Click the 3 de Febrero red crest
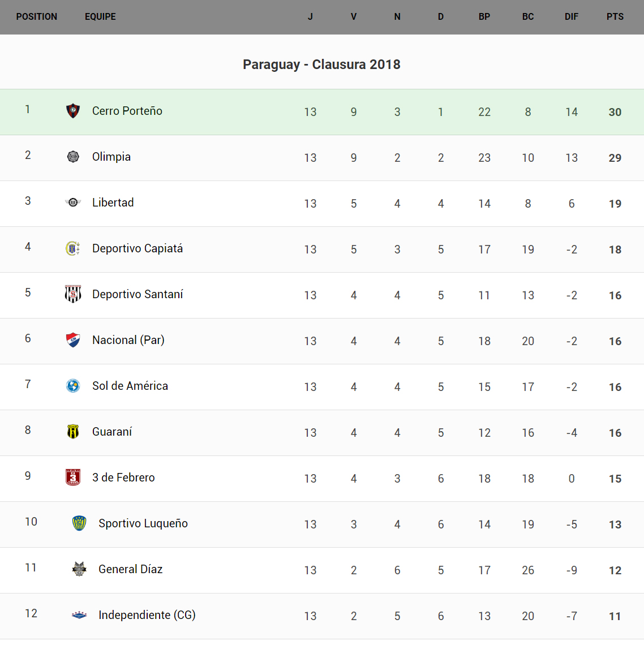The width and height of the screenshot is (644, 645). (73, 478)
